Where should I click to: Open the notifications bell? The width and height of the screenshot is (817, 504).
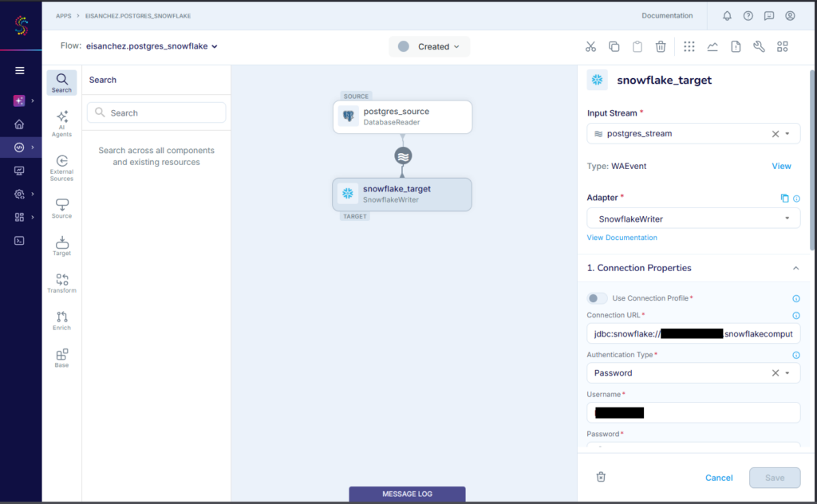727,16
